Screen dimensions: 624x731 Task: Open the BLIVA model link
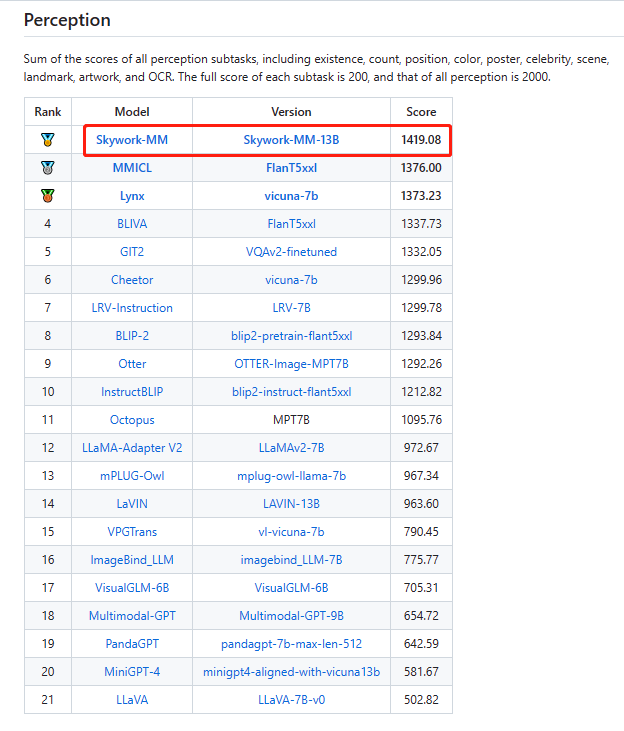coord(132,224)
